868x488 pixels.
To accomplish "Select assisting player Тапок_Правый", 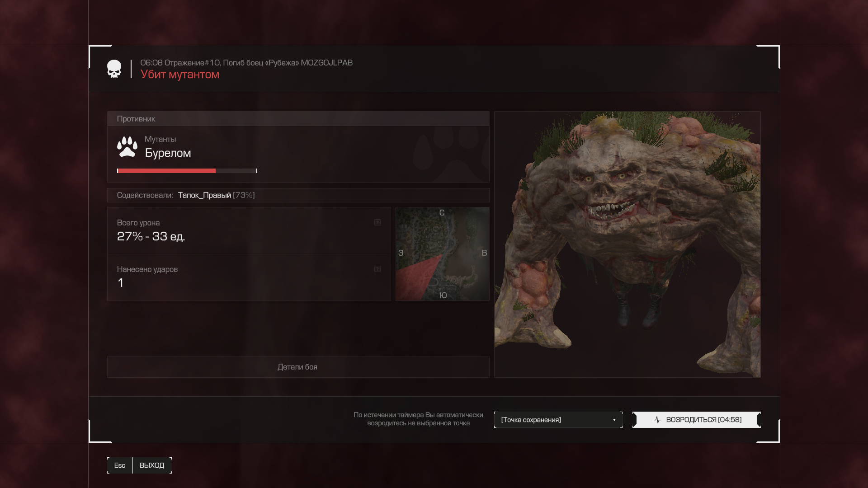I will click(204, 195).
